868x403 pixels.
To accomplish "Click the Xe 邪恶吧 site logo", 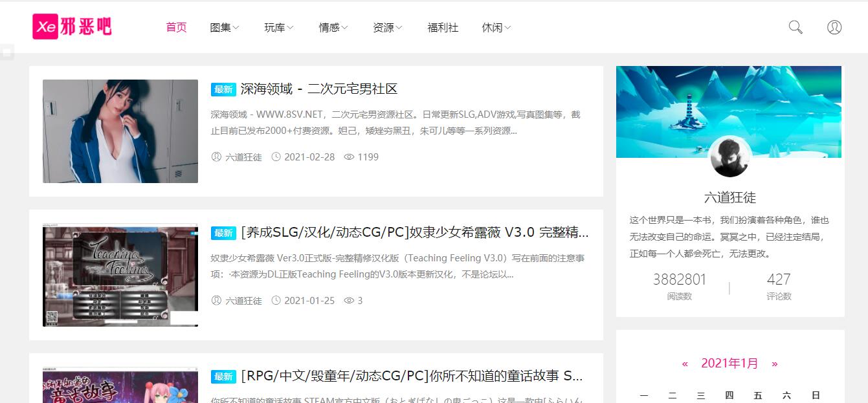I will tap(72, 27).
